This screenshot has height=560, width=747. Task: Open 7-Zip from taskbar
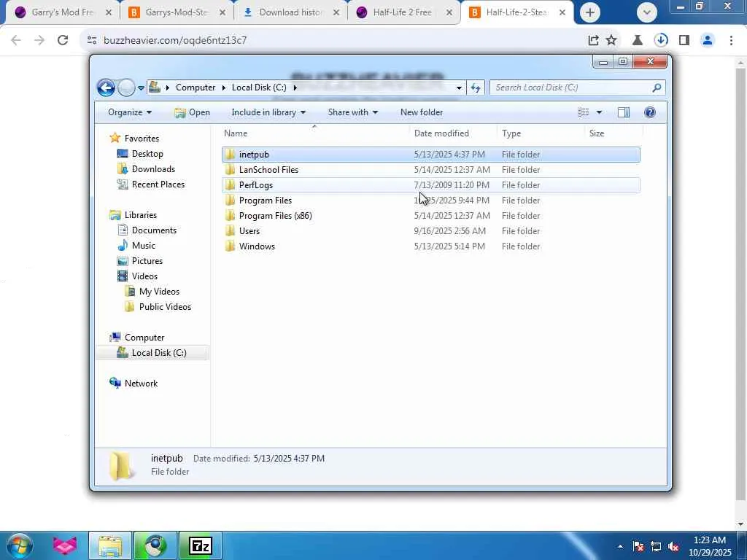point(200,545)
